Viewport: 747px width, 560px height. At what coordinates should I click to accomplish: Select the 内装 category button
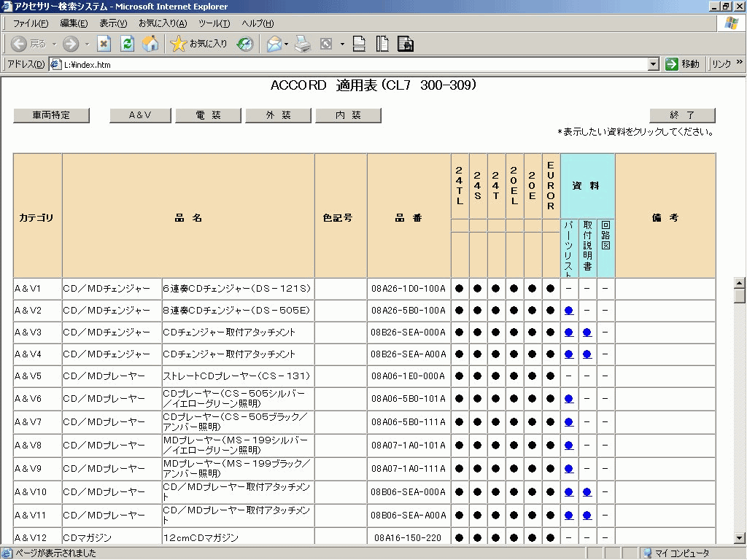[x=348, y=115]
